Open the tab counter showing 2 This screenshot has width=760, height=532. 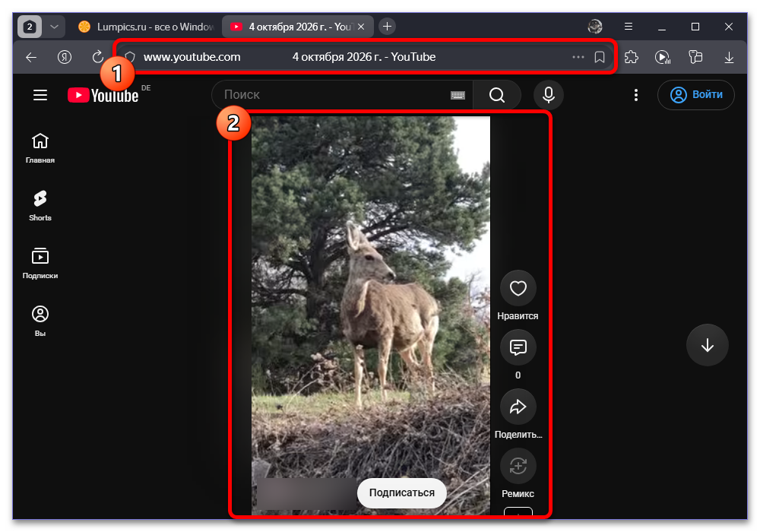tap(30, 27)
